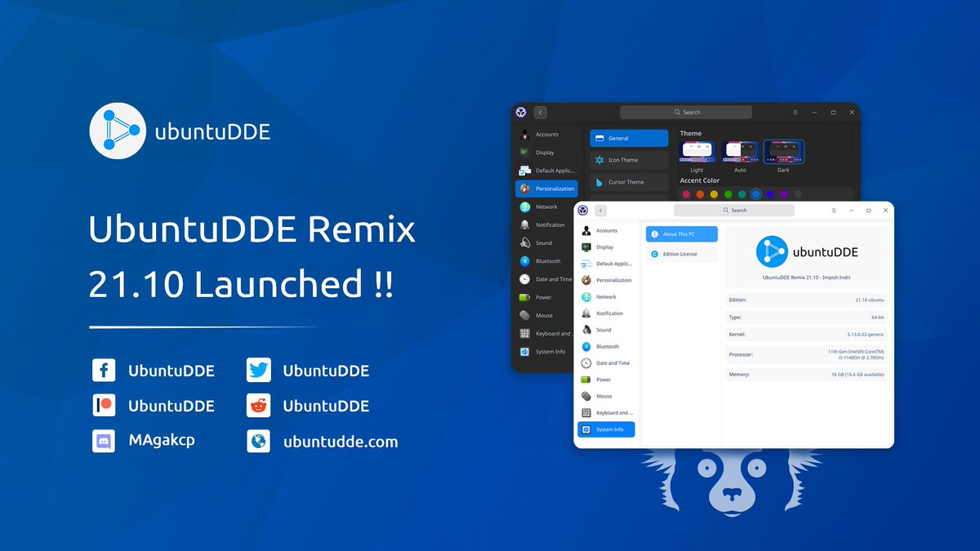
Task: Open Display in the light settings window
Action: [x=606, y=247]
